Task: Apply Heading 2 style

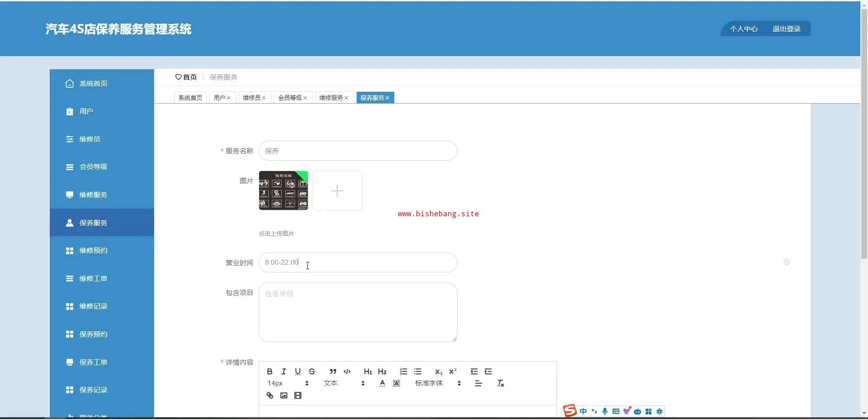Action: pyautogui.click(x=382, y=371)
